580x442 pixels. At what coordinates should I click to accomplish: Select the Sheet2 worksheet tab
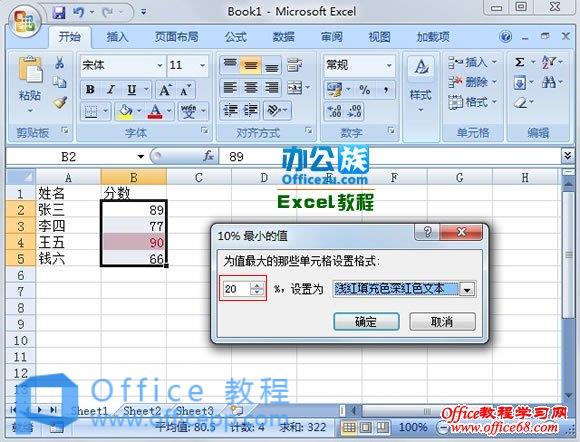(x=142, y=411)
